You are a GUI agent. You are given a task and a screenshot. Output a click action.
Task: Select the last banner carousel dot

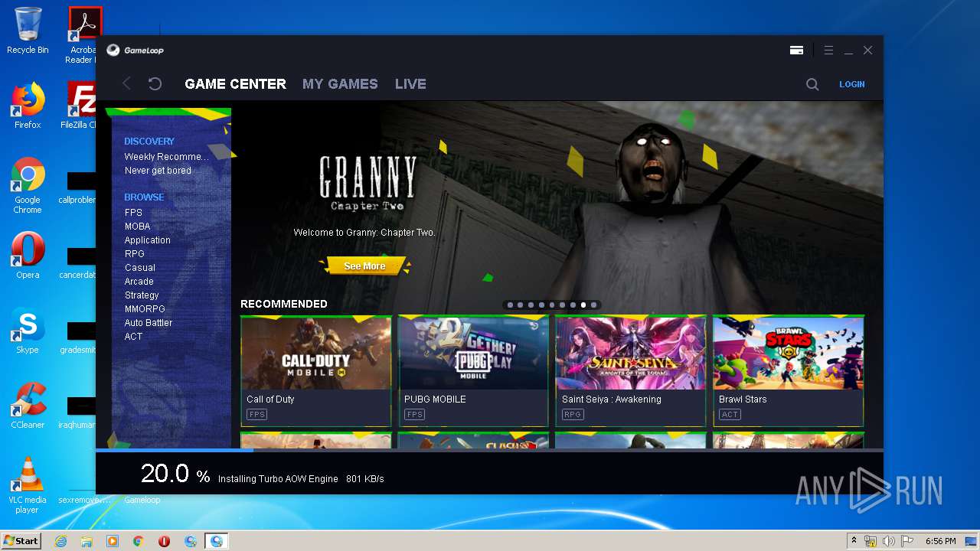coord(593,305)
